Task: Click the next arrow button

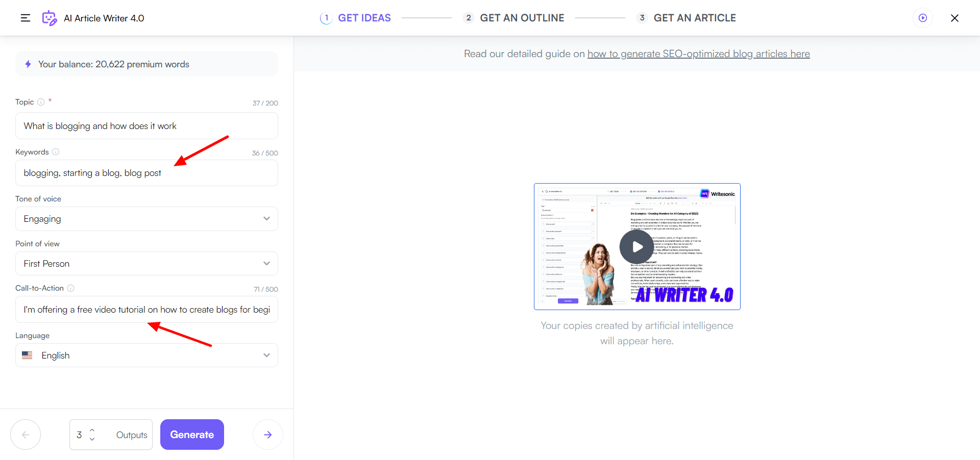Action: click(268, 435)
